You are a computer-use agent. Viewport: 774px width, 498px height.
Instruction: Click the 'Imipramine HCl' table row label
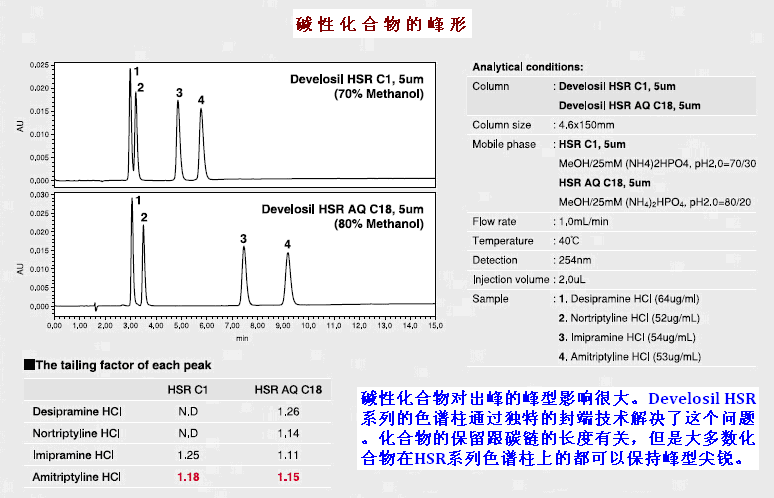point(76,455)
